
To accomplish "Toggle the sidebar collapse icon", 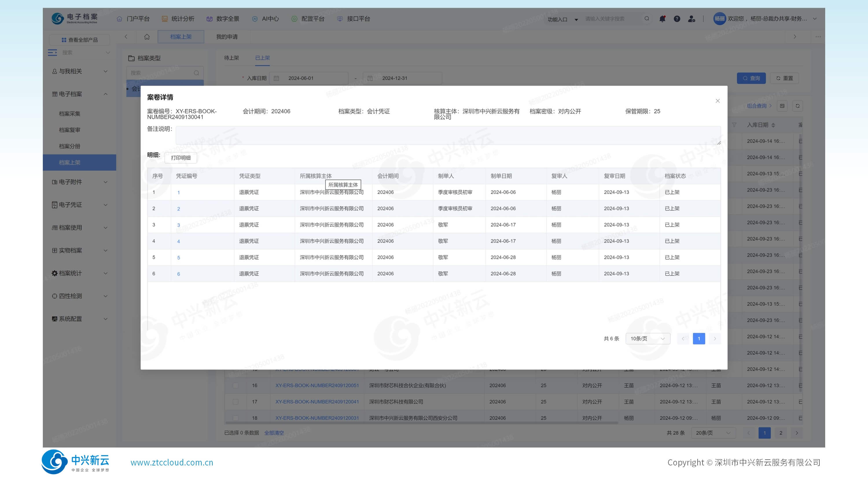I will point(53,53).
